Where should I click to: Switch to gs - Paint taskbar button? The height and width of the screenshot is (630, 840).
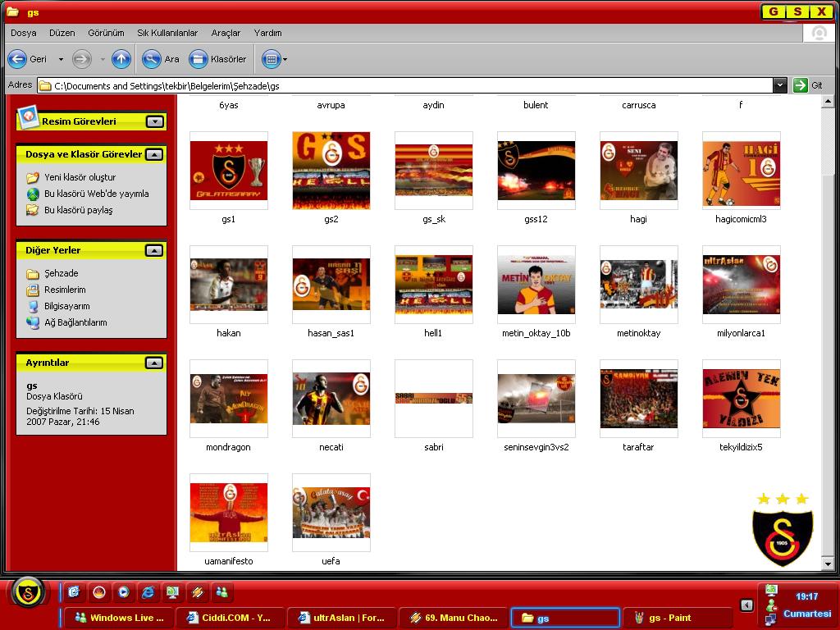(x=676, y=618)
